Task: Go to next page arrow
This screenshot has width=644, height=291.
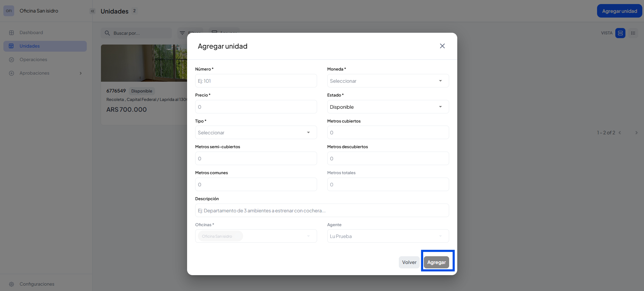Action: 636,133
